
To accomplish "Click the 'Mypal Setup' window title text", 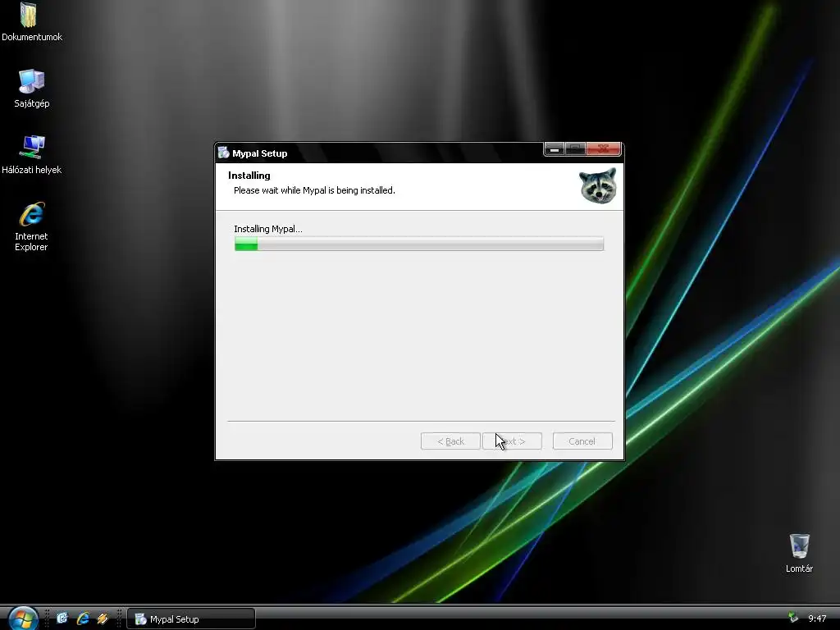I will point(260,153).
